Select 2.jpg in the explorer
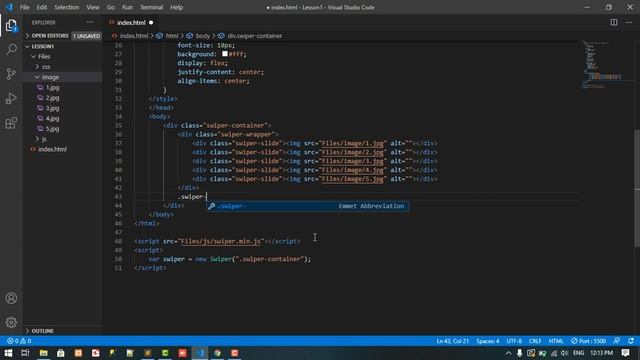 click(52, 98)
